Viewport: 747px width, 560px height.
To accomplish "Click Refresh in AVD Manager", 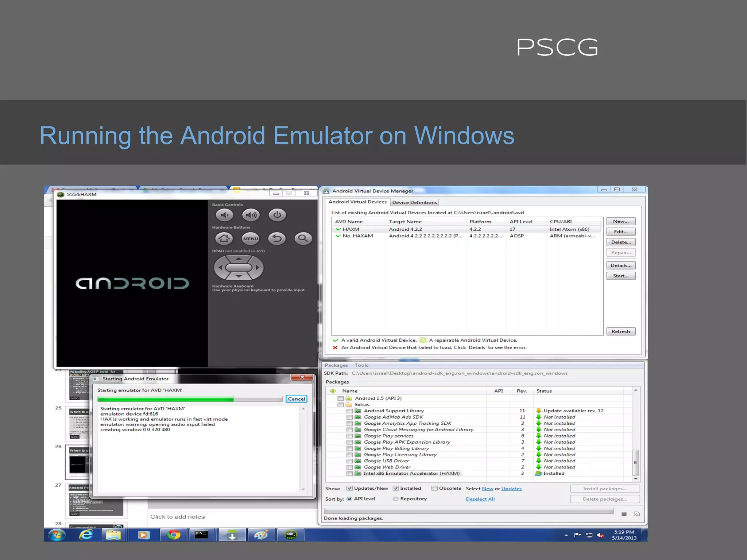I will [621, 331].
